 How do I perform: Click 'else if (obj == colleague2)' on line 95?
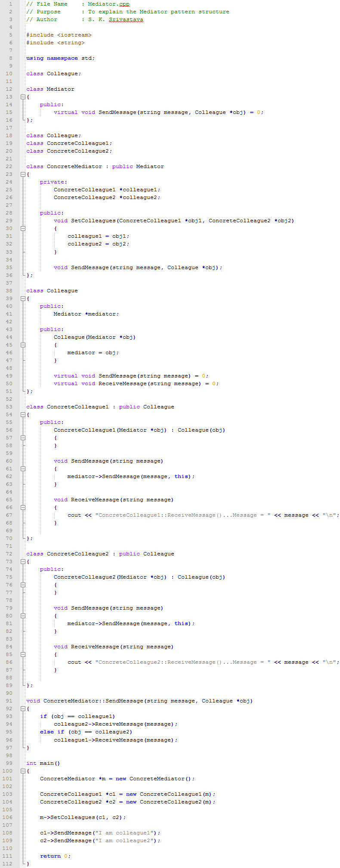87,732
